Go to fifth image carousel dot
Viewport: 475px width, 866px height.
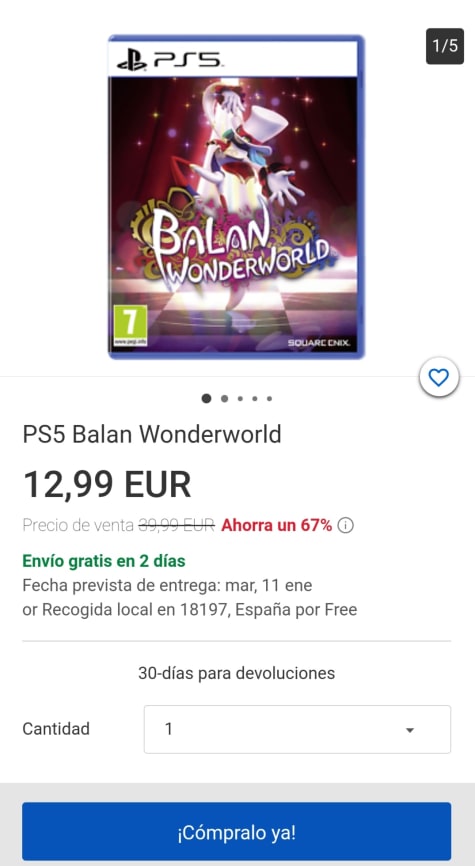[269, 398]
